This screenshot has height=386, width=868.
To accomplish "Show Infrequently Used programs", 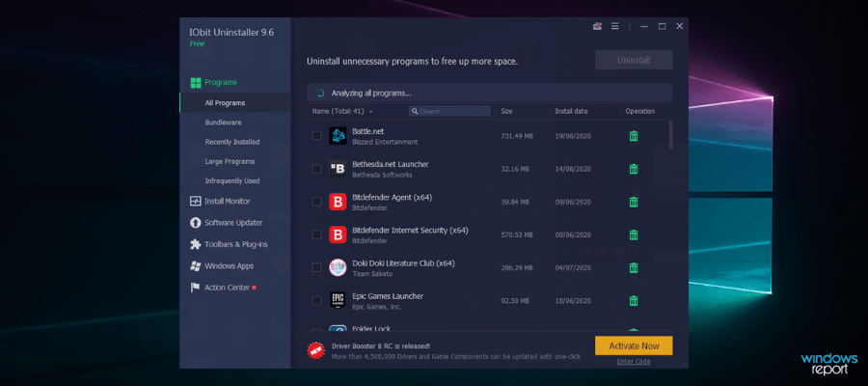I will (234, 181).
